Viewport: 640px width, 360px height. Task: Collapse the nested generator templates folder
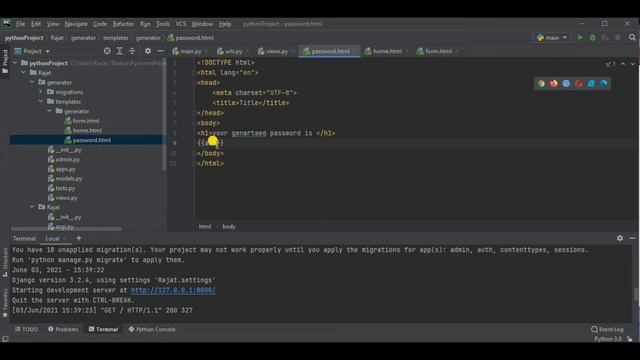(49, 111)
